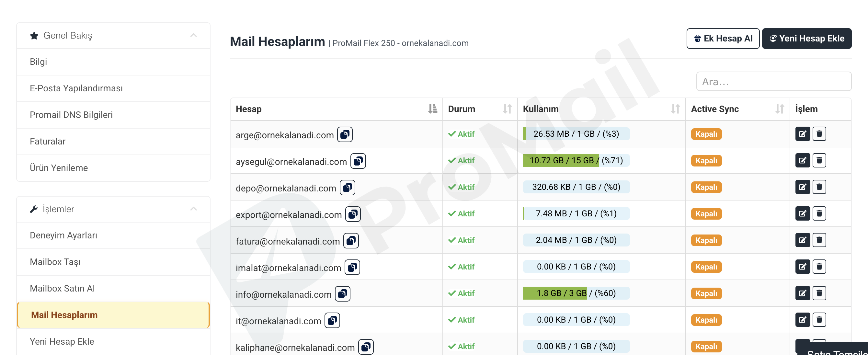The height and width of the screenshot is (355, 868).
Task: Select Mailbox Taşı in the sidebar
Action: pyautogui.click(x=113, y=262)
